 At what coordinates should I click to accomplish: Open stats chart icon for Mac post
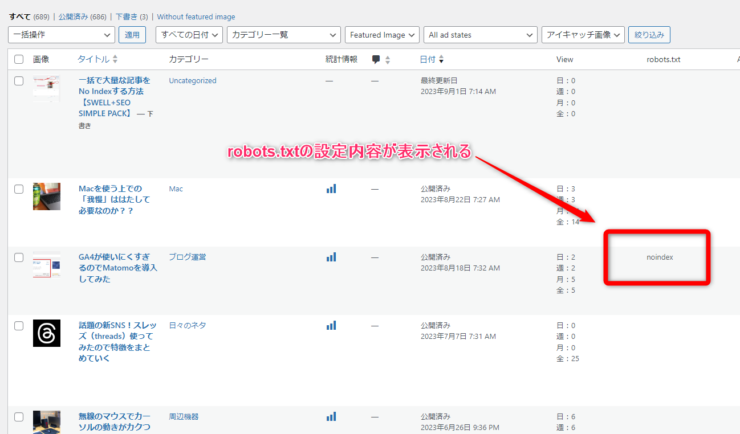pos(331,188)
